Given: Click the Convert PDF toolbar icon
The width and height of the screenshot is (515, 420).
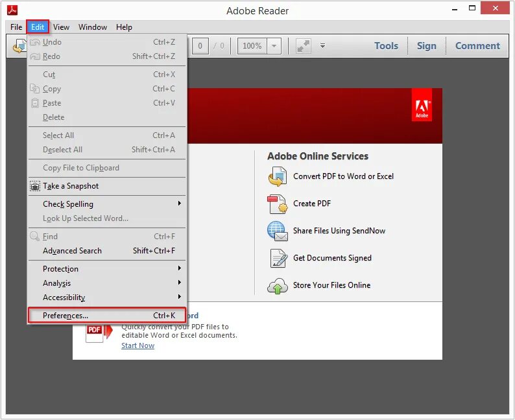Looking at the screenshot, I should pos(19,45).
